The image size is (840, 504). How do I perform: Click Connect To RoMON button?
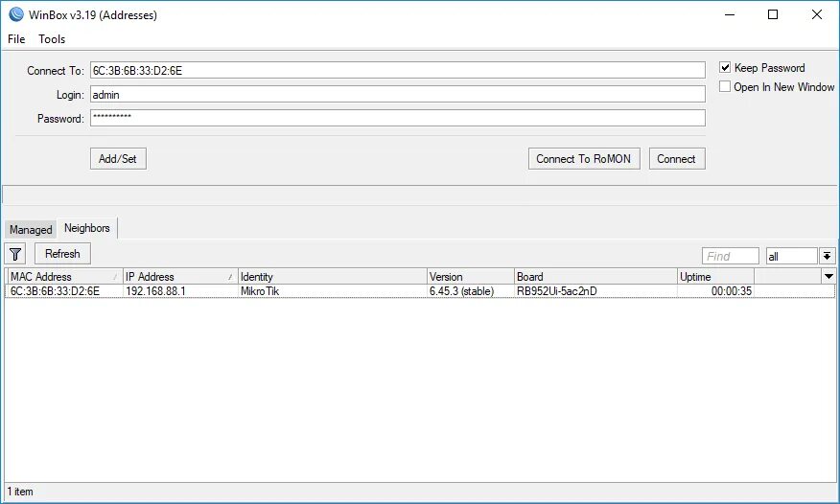(x=584, y=159)
